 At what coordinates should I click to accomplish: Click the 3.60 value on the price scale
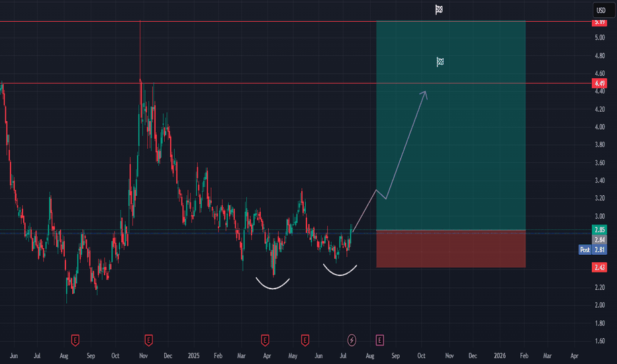[x=600, y=163]
